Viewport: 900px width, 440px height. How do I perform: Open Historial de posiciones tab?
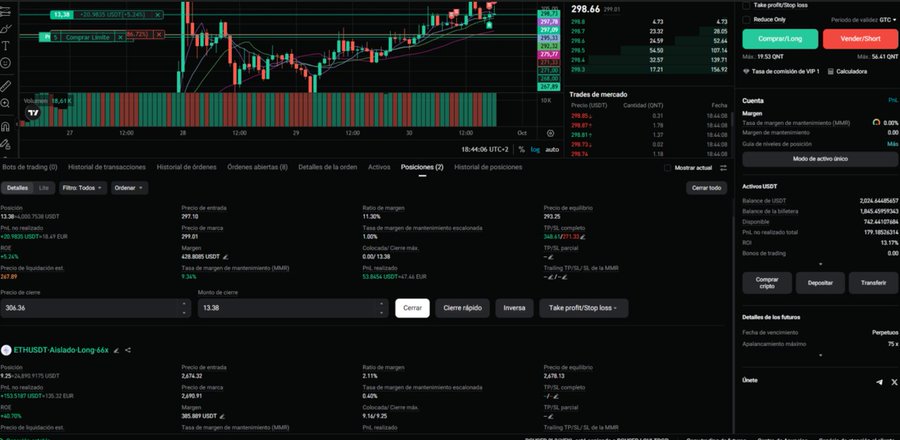click(488, 167)
